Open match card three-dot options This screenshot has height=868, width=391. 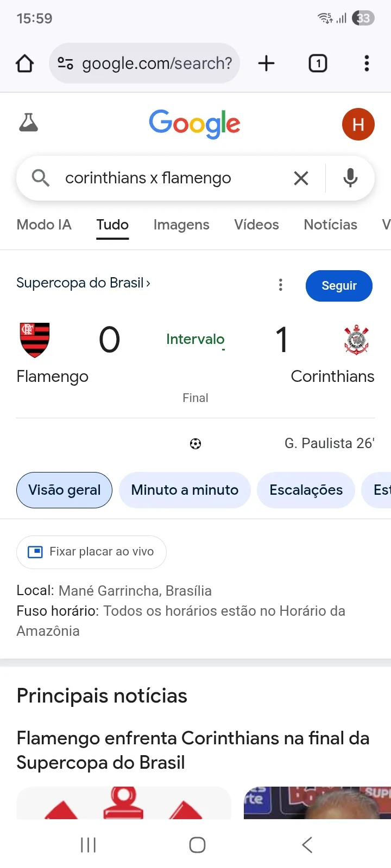281,285
